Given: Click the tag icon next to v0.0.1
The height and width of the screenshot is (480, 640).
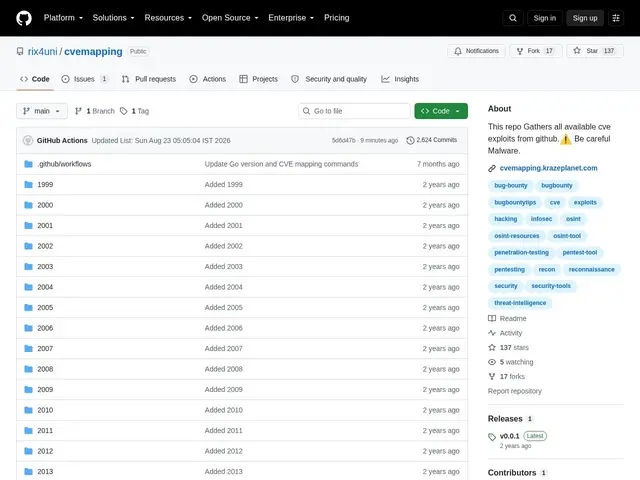Looking at the screenshot, I should [492, 437].
